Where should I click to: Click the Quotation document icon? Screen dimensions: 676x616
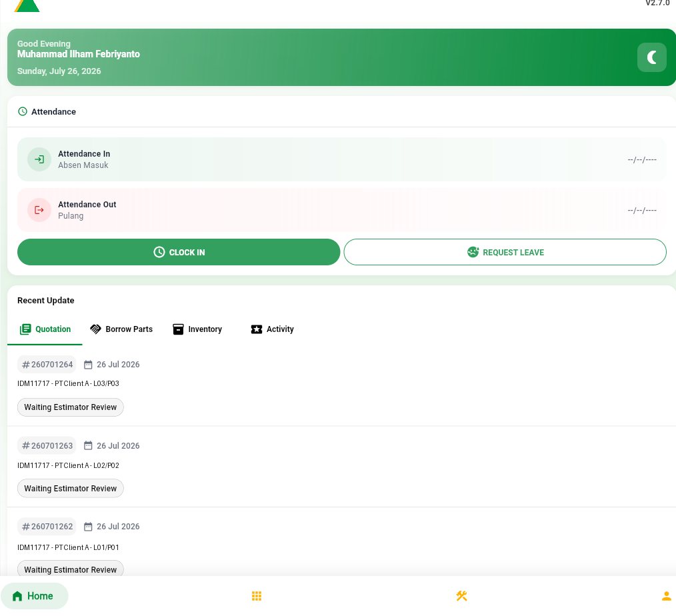pyautogui.click(x=25, y=329)
